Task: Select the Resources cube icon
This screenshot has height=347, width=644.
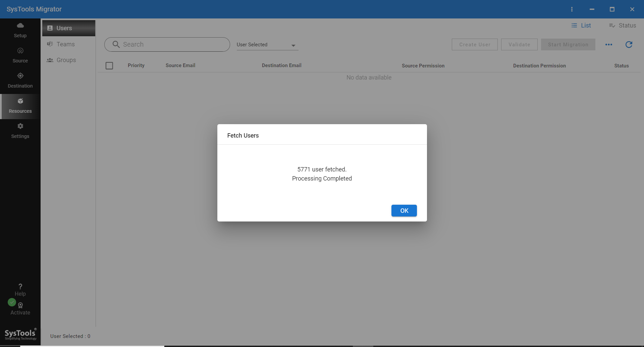Action: coord(20,101)
